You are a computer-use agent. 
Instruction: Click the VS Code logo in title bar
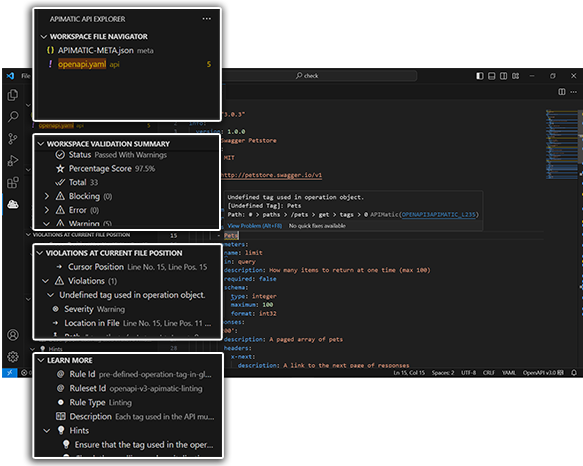tap(10, 76)
